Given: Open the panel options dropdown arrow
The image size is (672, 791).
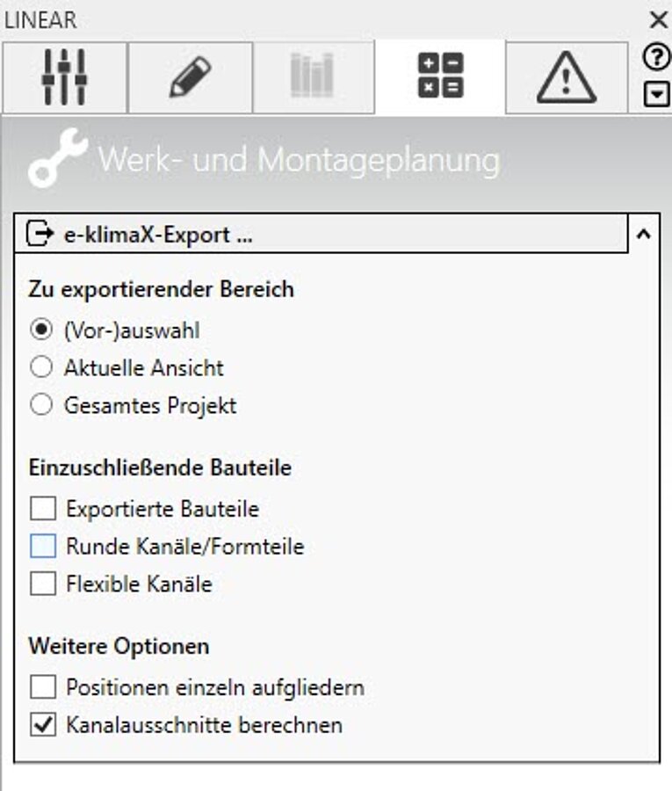Looking at the screenshot, I should (657, 94).
